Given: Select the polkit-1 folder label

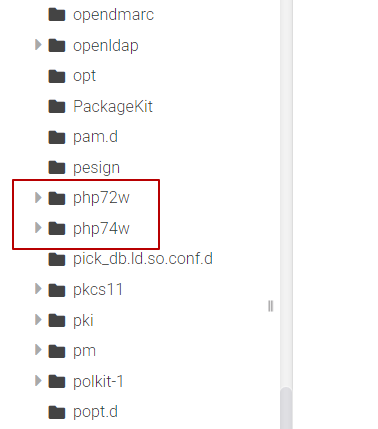Looking at the screenshot, I should click(x=98, y=381).
